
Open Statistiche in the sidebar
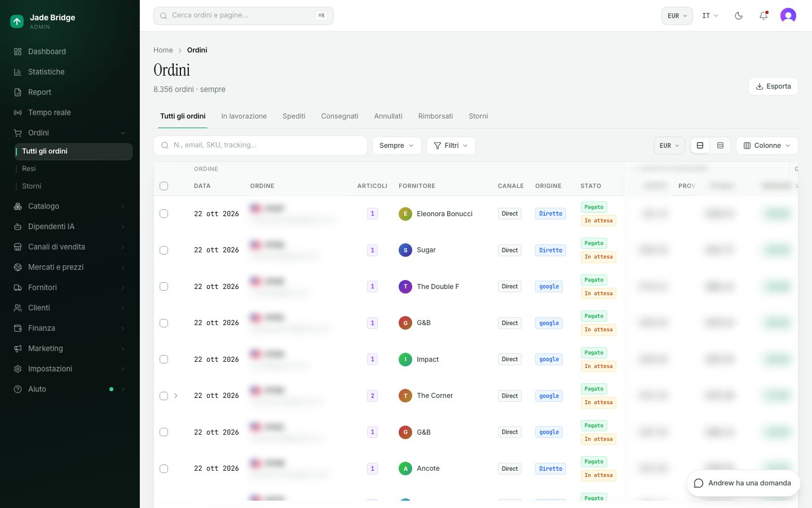point(70,72)
